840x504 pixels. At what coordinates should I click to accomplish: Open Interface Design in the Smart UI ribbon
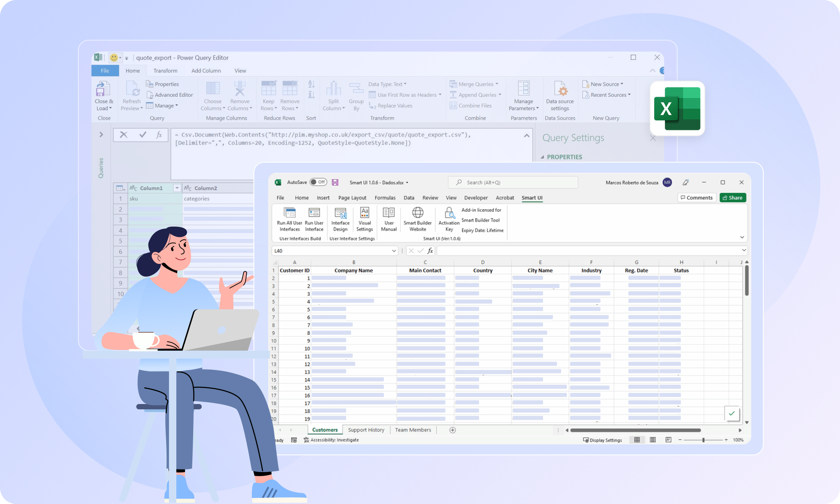340,219
